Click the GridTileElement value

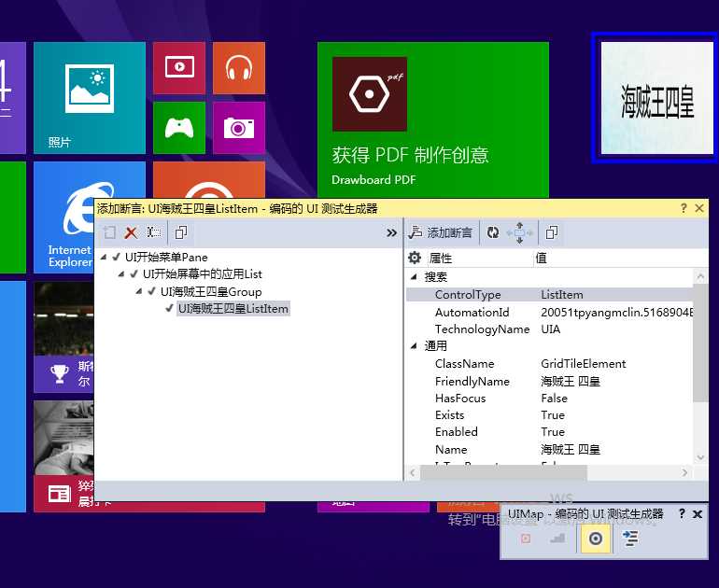(584, 363)
